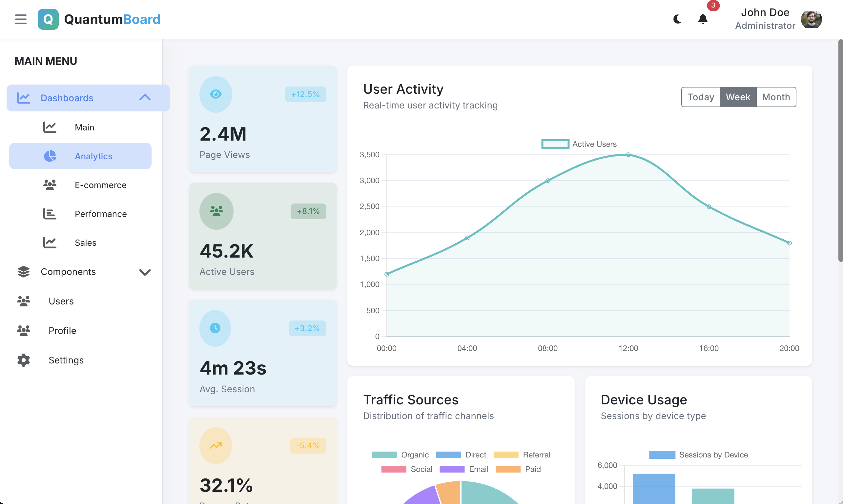The image size is (843, 504).
Task: Switch user activity view to Month
Action: point(776,97)
